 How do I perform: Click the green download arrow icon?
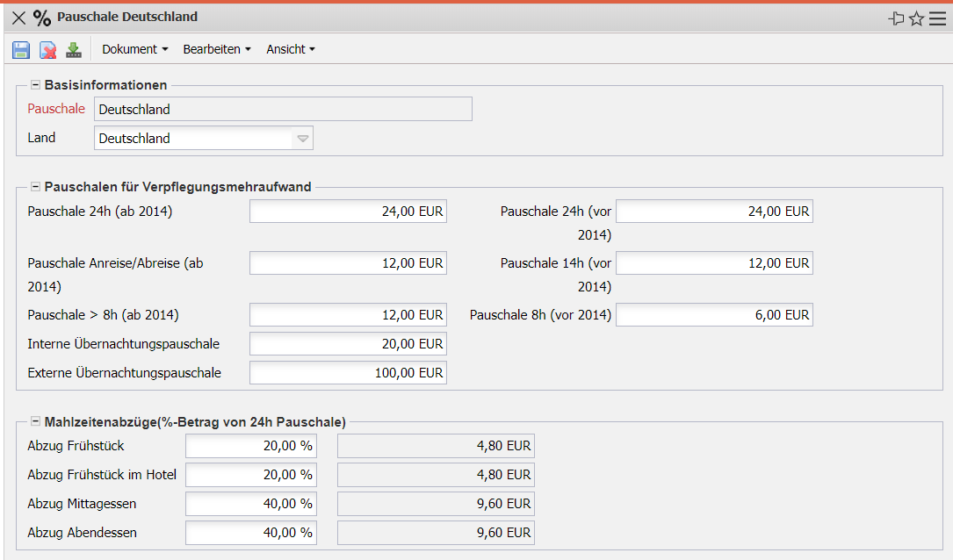tap(74, 50)
